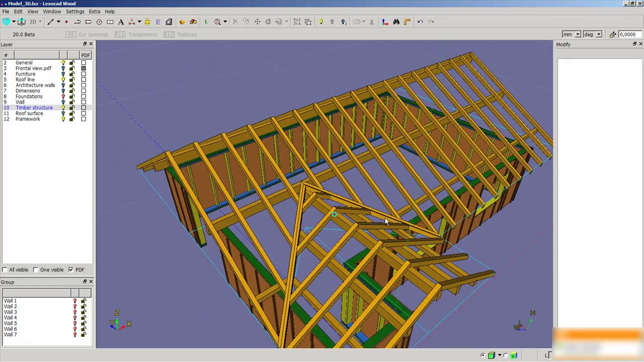The height and width of the screenshot is (362, 644).
Task: Click the green 'L' layer icon
Action: (206, 22)
